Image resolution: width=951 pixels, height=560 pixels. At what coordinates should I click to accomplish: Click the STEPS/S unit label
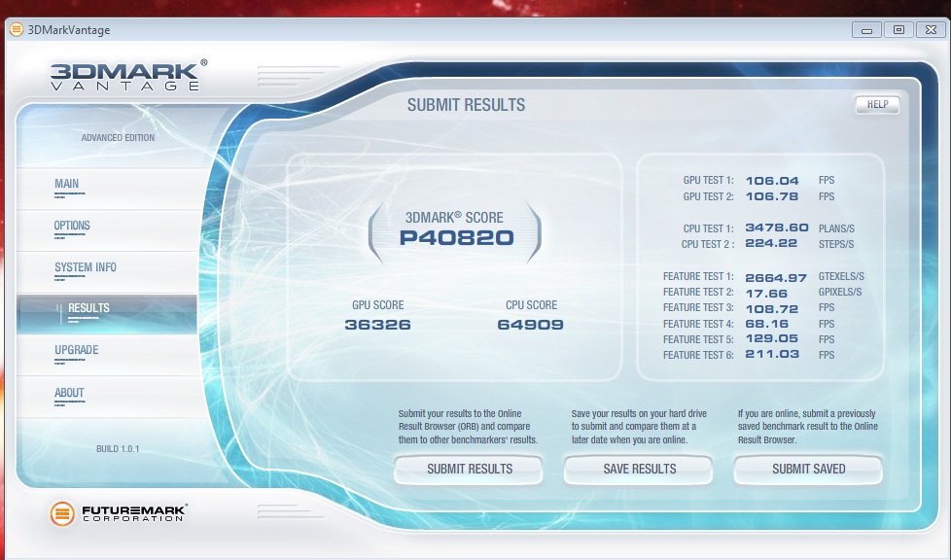pos(835,244)
